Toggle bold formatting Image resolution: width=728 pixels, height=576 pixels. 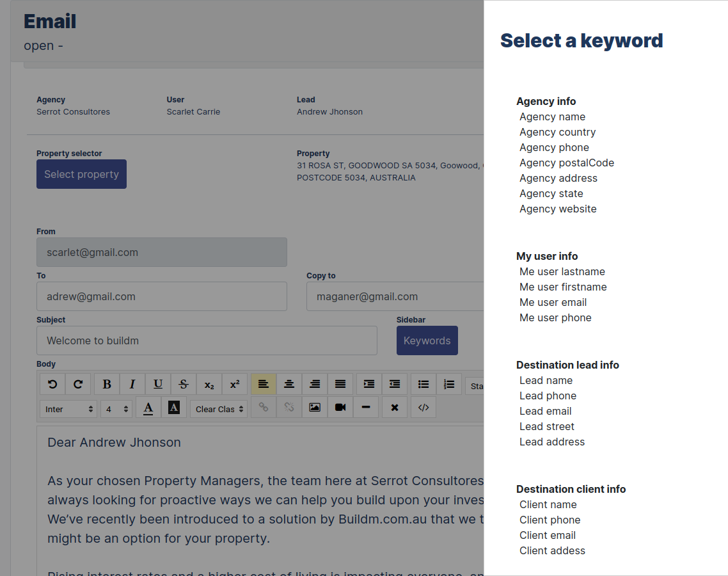(107, 384)
